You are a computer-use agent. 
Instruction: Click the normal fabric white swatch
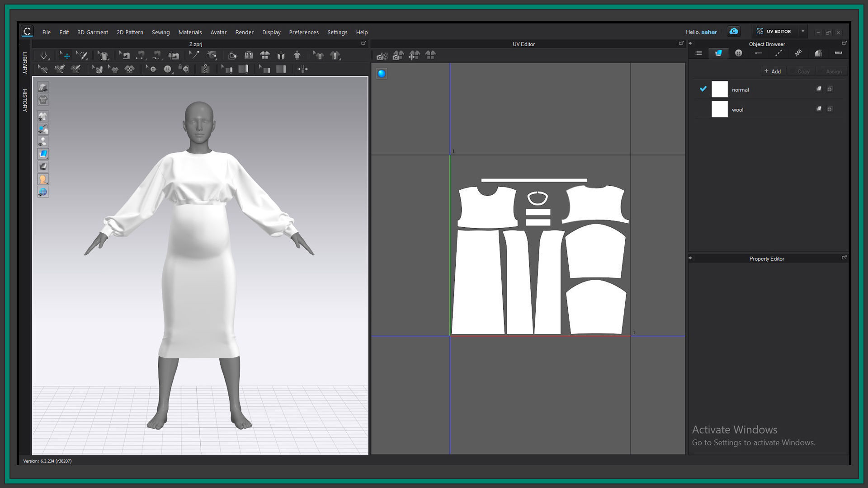(719, 89)
